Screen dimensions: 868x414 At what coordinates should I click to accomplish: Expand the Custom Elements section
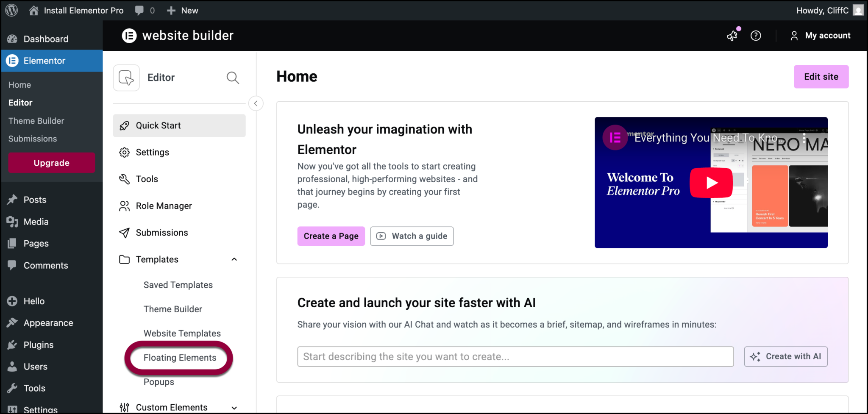pyautogui.click(x=234, y=407)
